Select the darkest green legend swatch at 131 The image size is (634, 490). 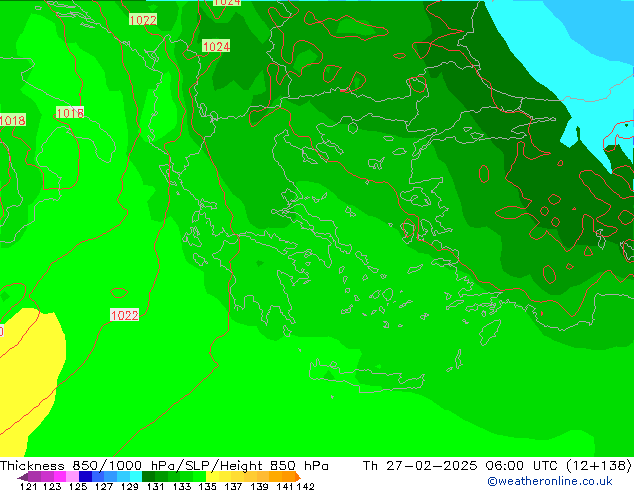pos(148,476)
